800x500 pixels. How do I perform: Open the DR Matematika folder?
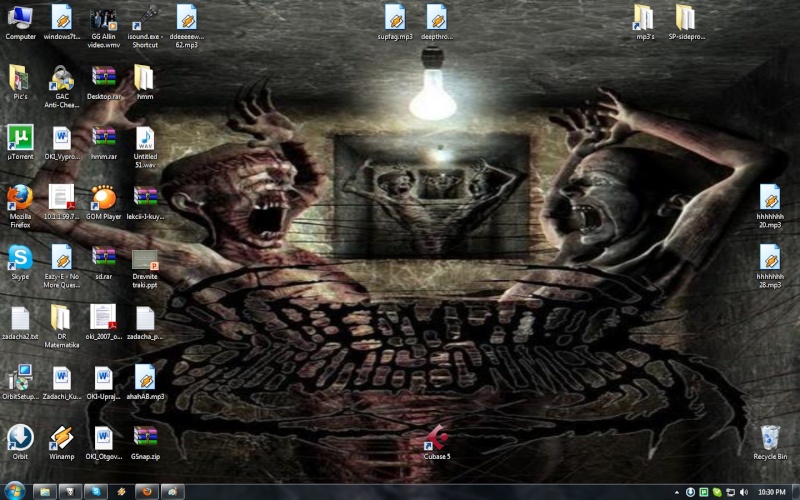coord(62,327)
